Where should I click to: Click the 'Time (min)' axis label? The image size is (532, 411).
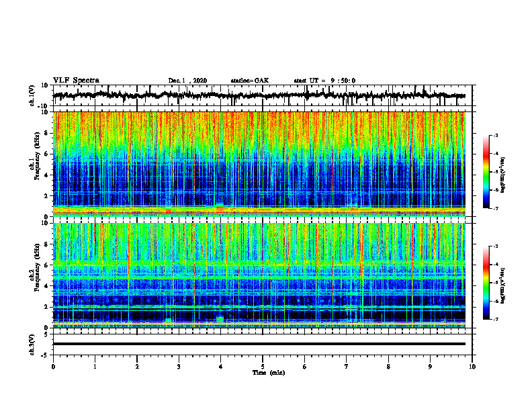pos(269,373)
